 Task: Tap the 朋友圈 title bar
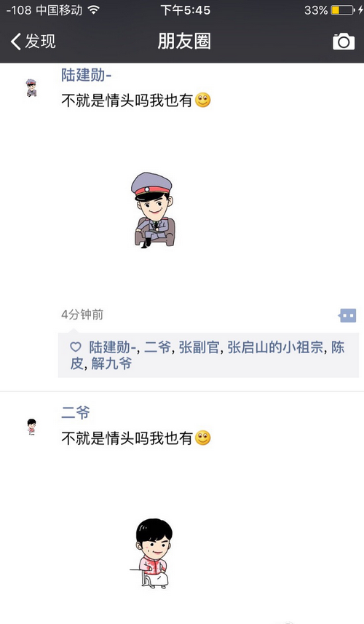(x=184, y=42)
